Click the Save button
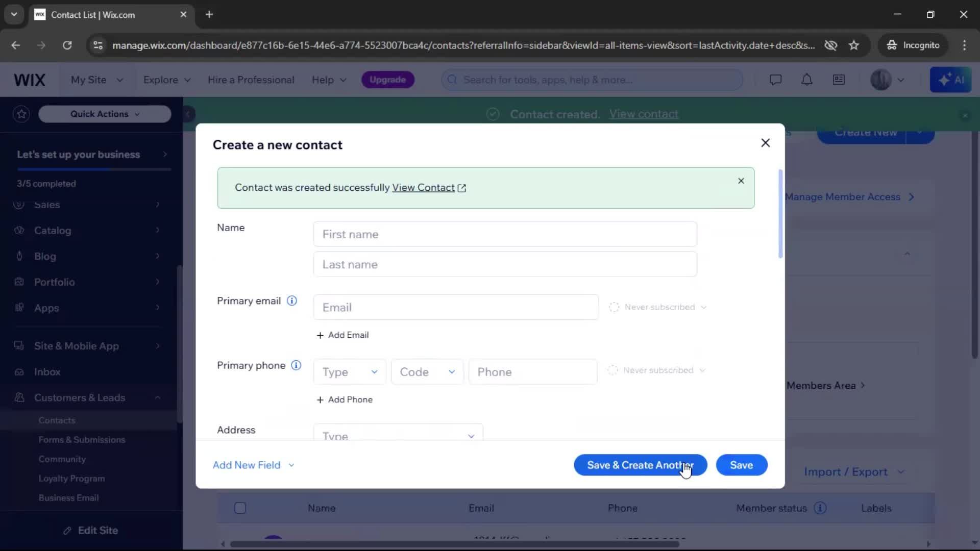Viewport: 980px width, 551px height. pos(741,465)
